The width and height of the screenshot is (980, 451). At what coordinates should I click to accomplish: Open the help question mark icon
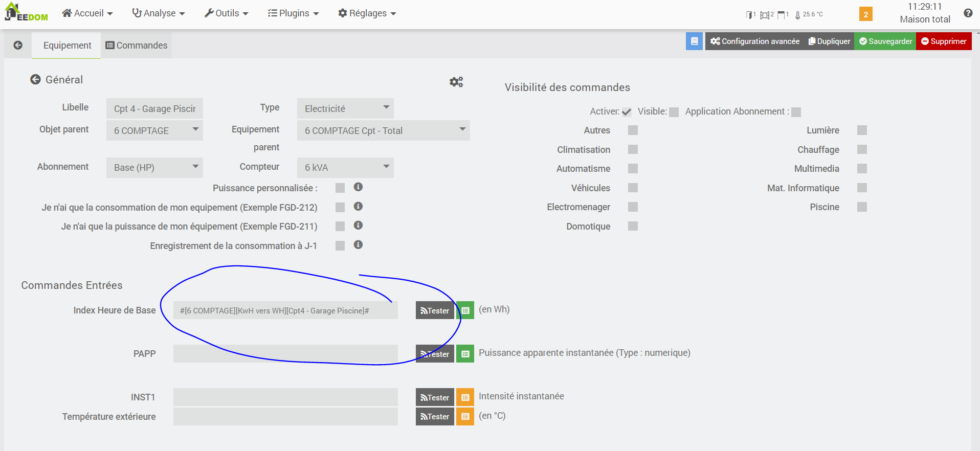coord(968,13)
